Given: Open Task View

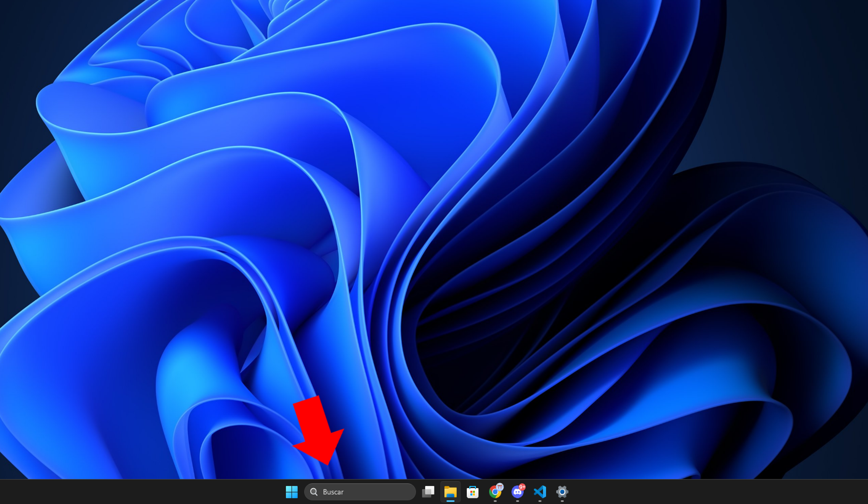Looking at the screenshot, I should pyautogui.click(x=428, y=492).
